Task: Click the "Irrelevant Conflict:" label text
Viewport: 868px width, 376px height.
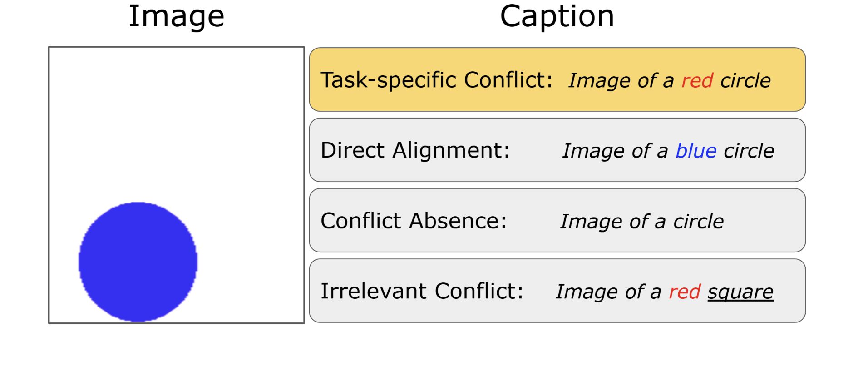Action: click(422, 291)
